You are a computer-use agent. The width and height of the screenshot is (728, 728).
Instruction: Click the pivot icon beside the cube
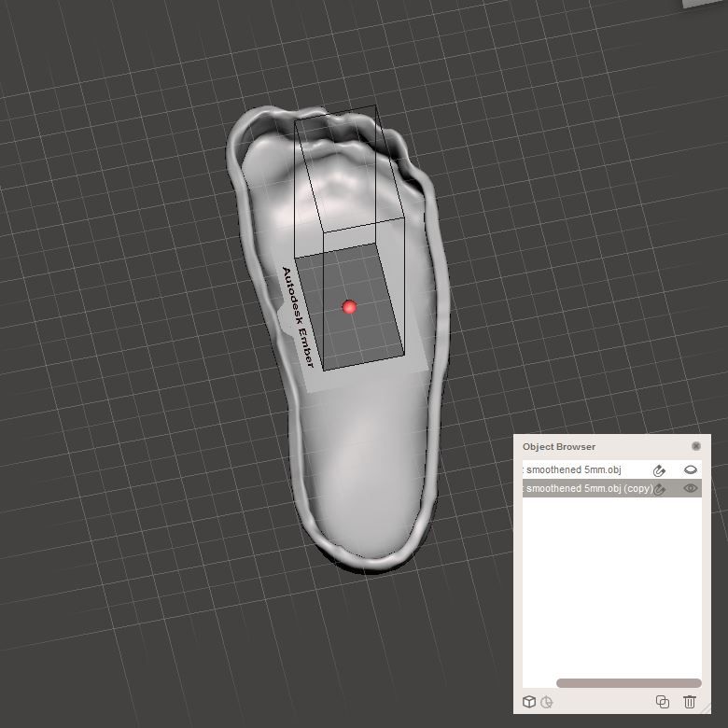pos(546,702)
